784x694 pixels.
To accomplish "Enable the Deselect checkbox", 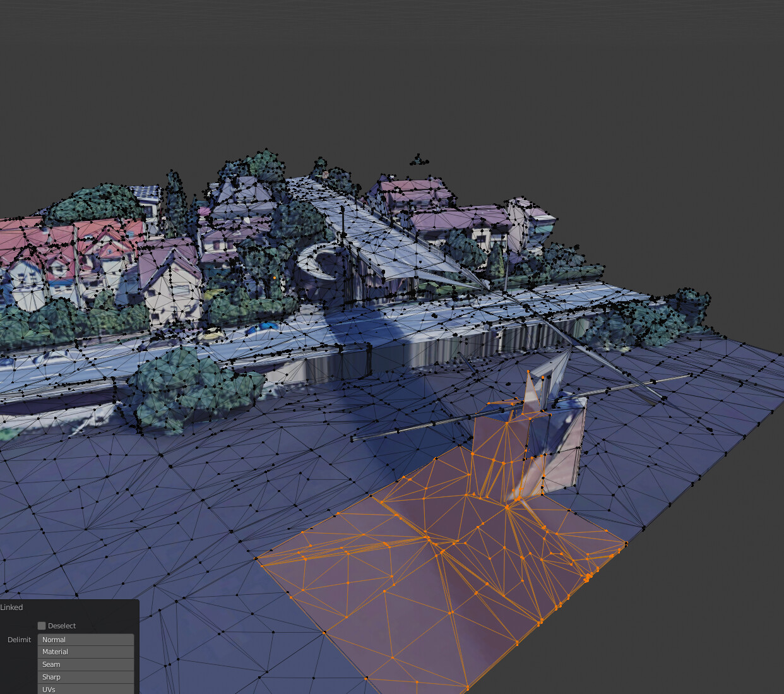I will (x=42, y=626).
